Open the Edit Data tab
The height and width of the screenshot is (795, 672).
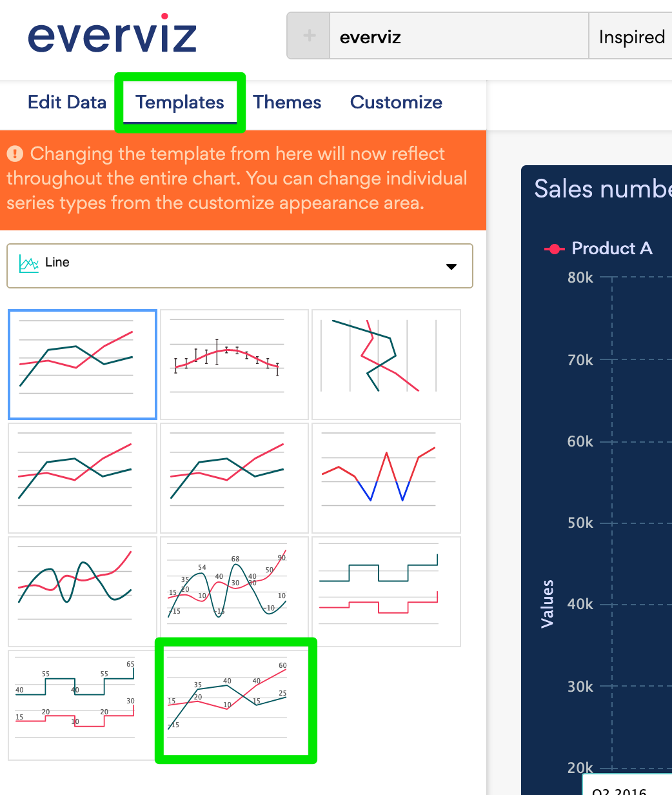click(67, 102)
